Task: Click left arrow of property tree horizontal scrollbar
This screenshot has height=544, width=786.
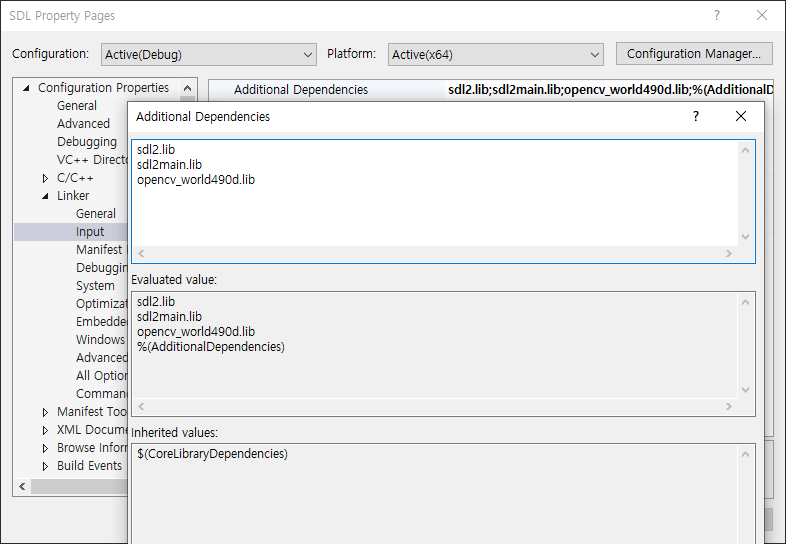Action: (22, 486)
